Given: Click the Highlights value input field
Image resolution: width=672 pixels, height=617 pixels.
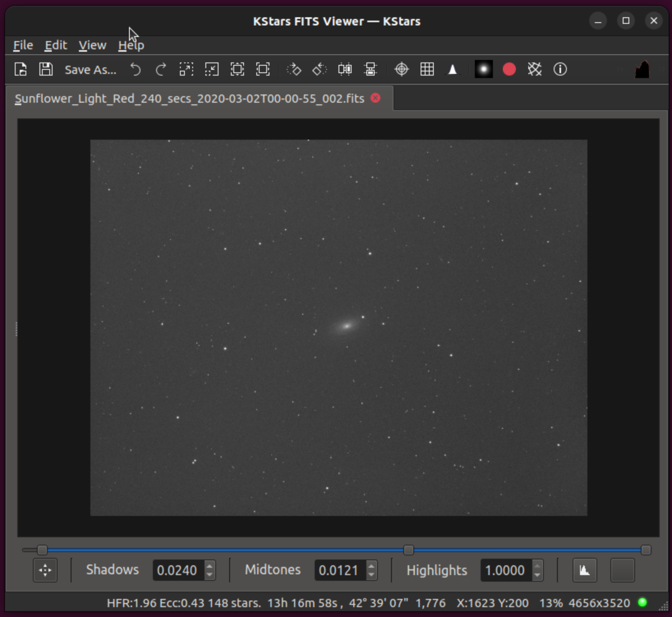Looking at the screenshot, I should [x=505, y=570].
